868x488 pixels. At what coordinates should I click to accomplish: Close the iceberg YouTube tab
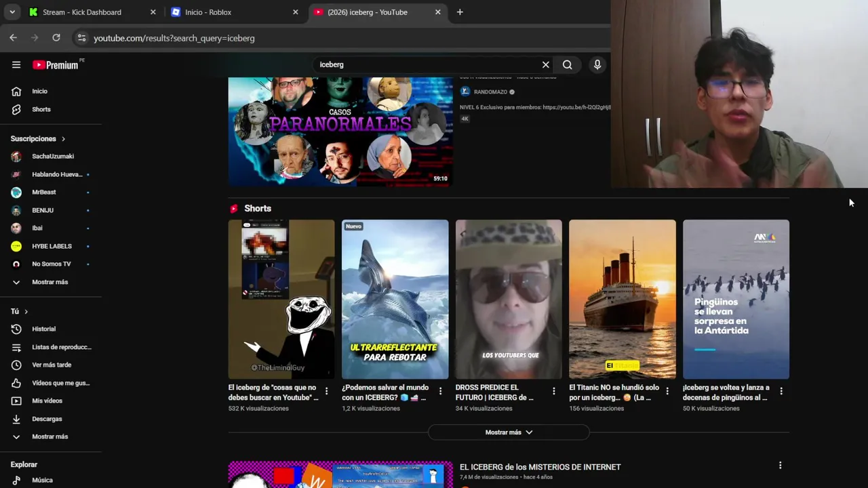click(437, 12)
